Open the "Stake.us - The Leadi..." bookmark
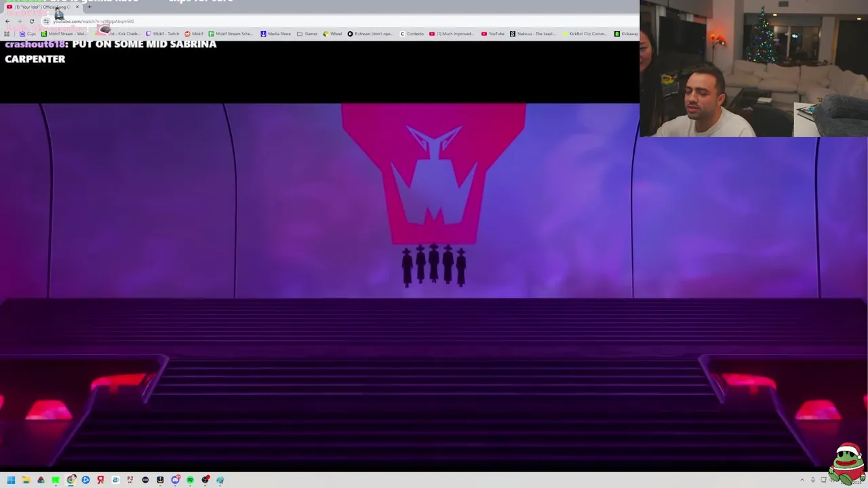 [x=532, y=33]
